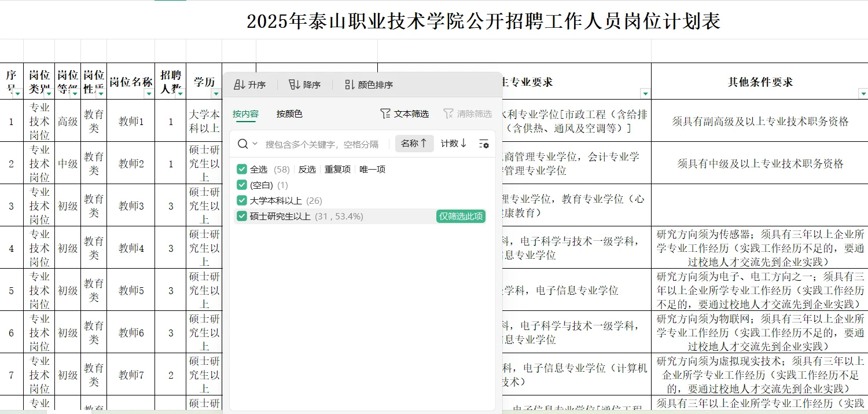Viewport: 868px width, 414px height.
Task: Uncheck the (空白) blank checkbox
Action: pyautogui.click(x=242, y=185)
